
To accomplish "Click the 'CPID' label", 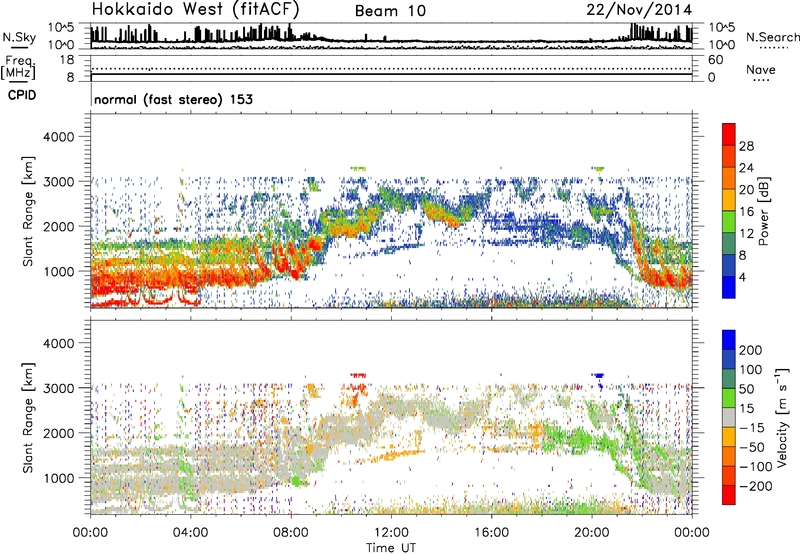I will (x=22, y=95).
